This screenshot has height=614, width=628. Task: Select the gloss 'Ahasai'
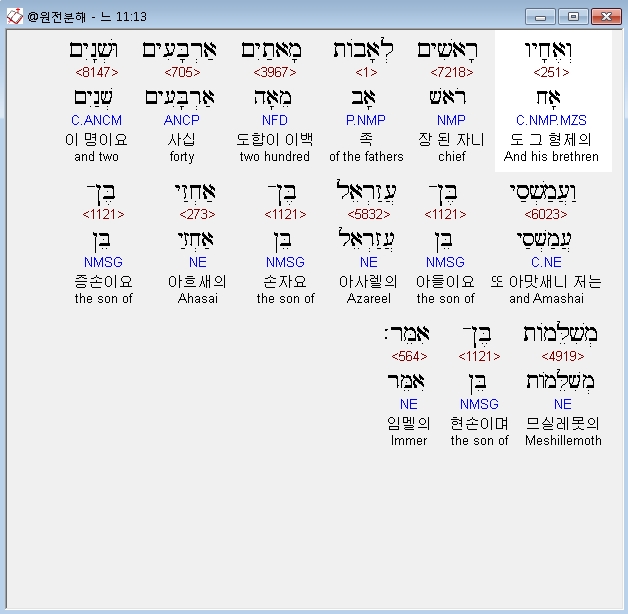point(197,299)
